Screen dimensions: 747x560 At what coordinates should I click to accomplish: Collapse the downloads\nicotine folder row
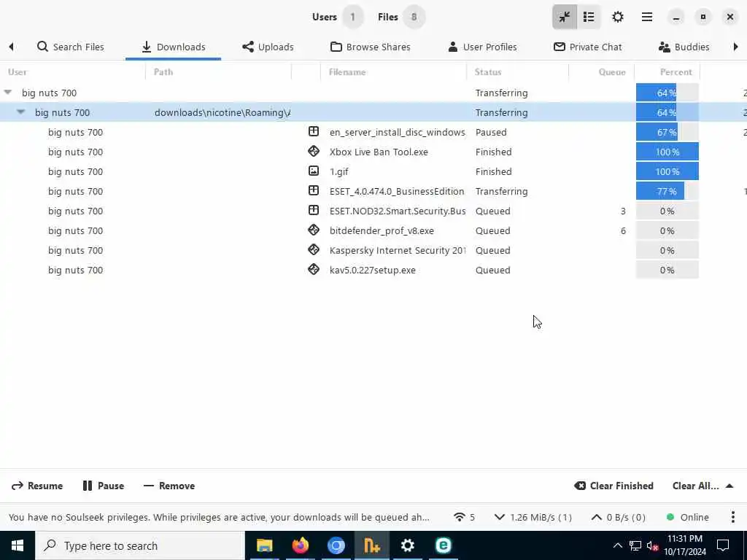[20, 112]
